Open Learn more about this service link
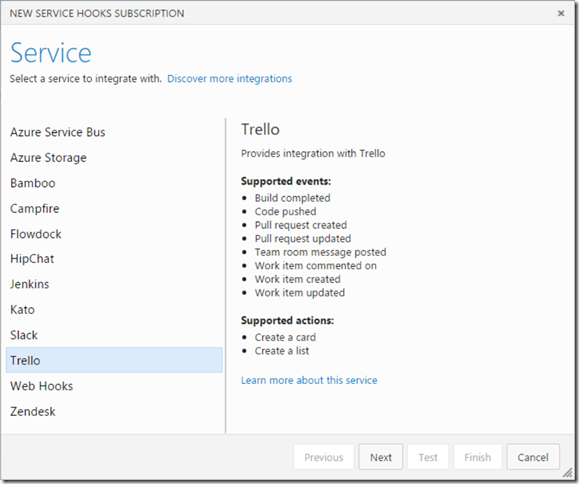This screenshot has height=484, width=579. [309, 380]
